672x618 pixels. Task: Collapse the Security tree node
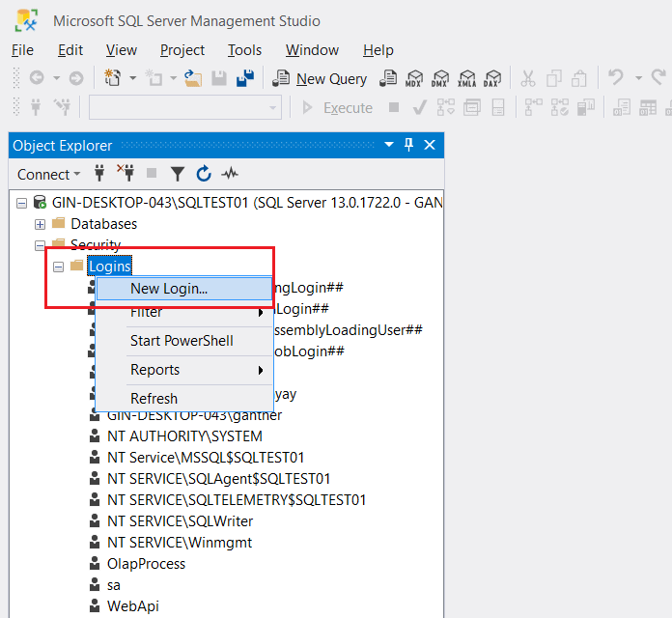point(41,245)
